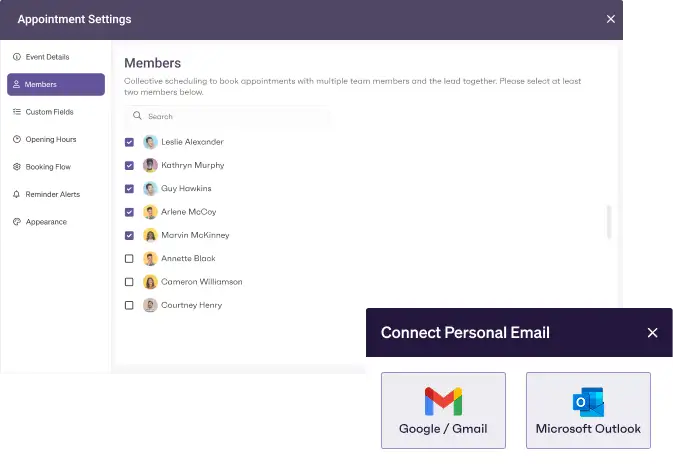Click the Opening Hours clock icon
The height and width of the screenshot is (465, 673).
tap(17, 139)
